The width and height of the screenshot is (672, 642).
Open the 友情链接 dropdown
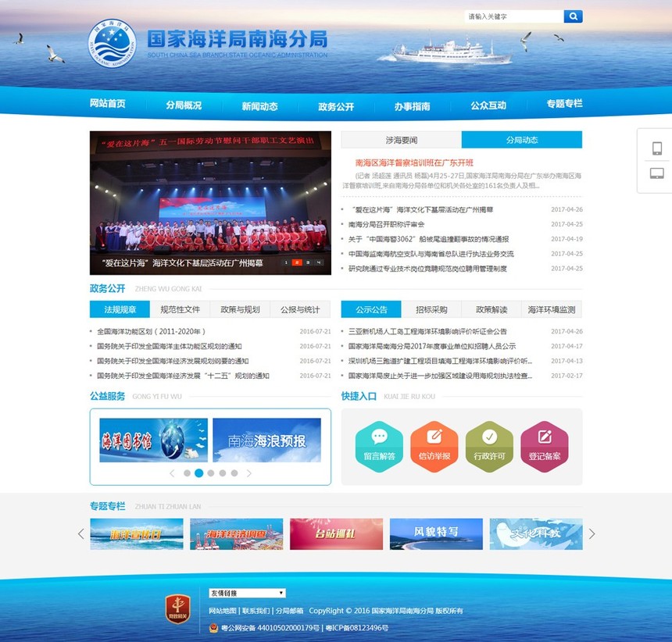coord(247,594)
